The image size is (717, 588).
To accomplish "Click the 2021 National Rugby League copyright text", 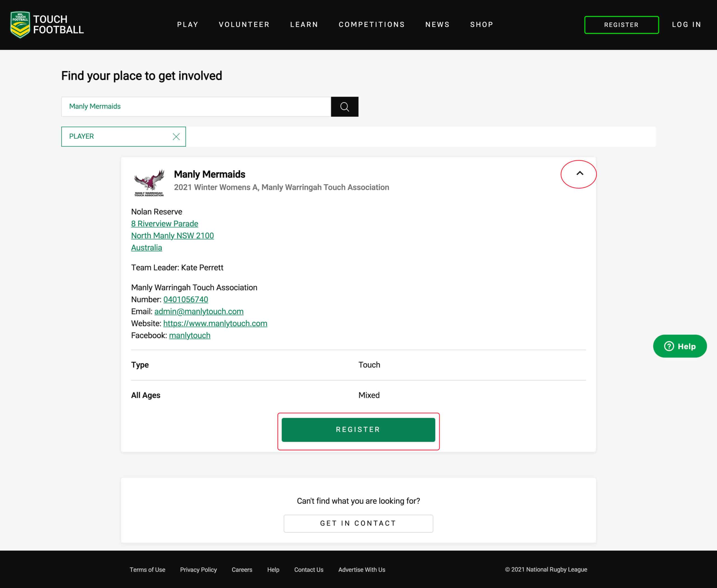I will (x=546, y=570).
